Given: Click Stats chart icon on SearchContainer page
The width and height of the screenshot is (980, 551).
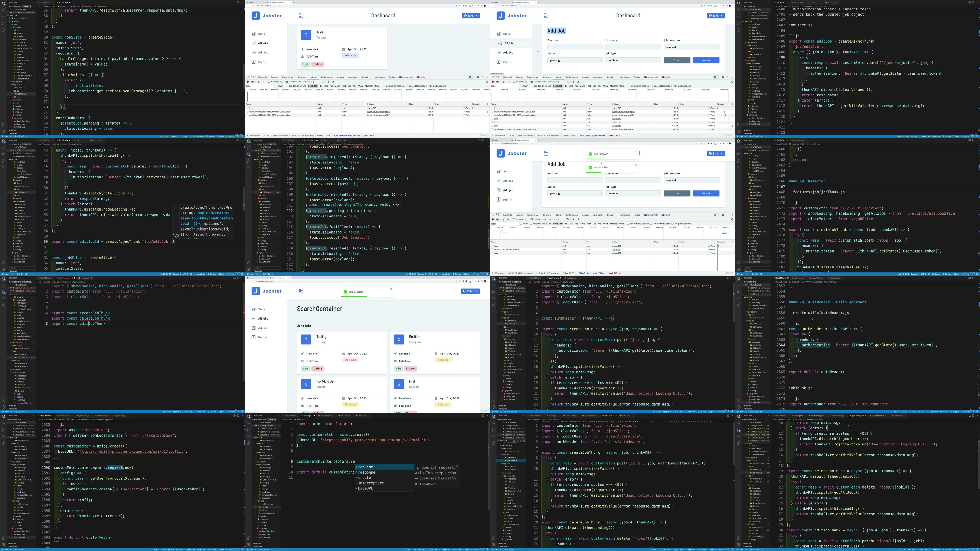Looking at the screenshot, I should [254, 309].
